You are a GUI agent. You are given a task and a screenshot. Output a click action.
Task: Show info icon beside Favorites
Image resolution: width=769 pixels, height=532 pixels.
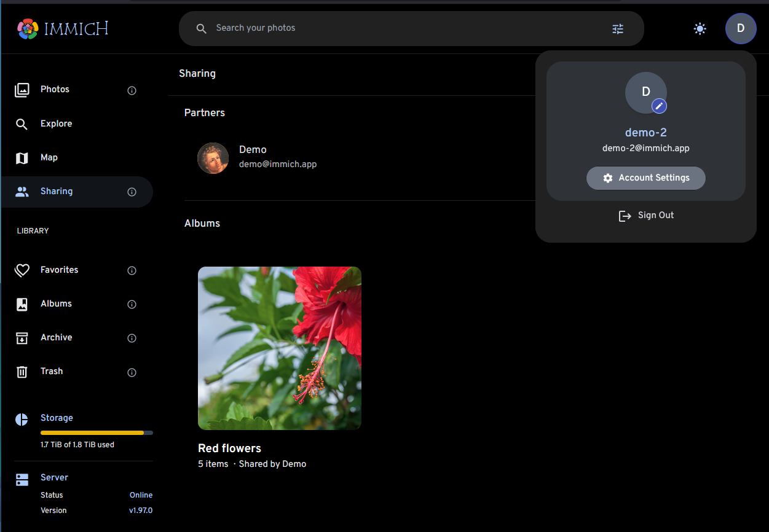[x=132, y=270]
